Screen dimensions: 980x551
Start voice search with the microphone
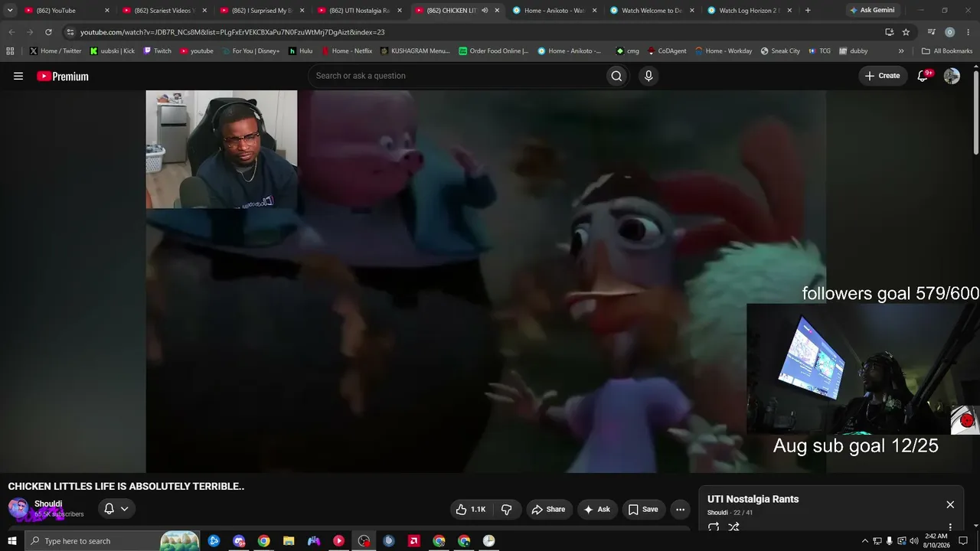point(648,76)
